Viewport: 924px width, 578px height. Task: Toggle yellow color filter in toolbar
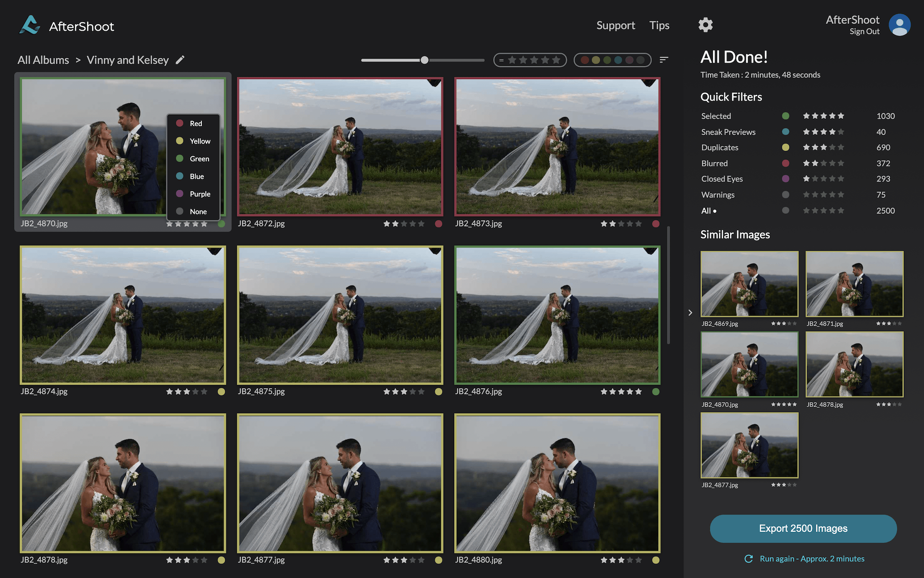pyautogui.click(x=596, y=60)
